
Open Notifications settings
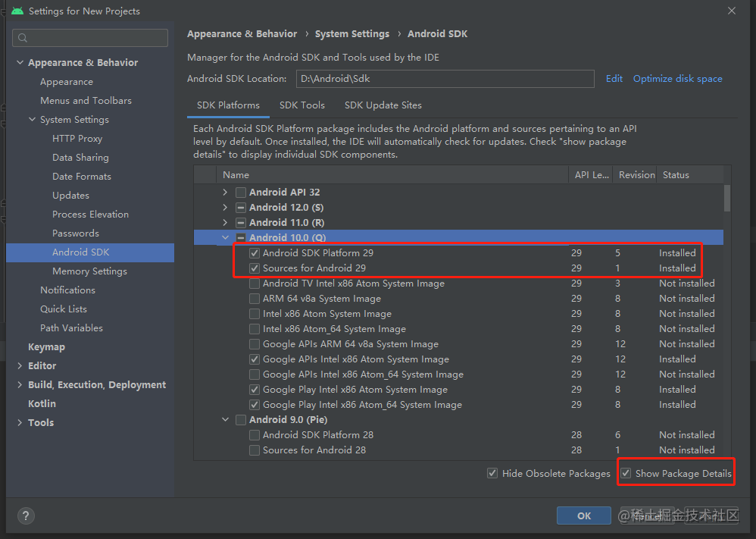pyautogui.click(x=67, y=290)
